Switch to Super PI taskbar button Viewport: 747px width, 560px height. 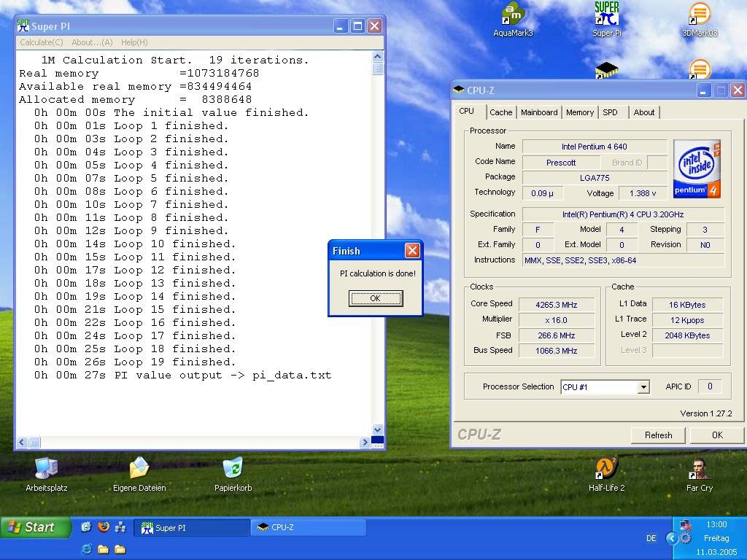pyautogui.click(x=192, y=528)
